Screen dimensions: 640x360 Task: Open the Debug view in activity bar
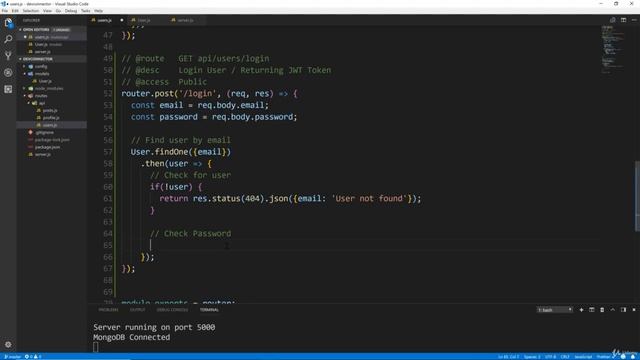coord(8,73)
